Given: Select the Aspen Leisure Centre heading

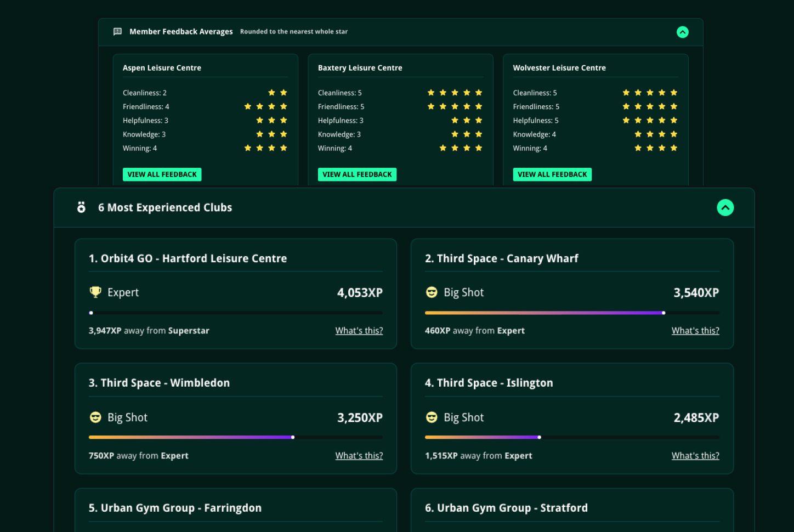Looking at the screenshot, I should pyautogui.click(x=162, y=68).
